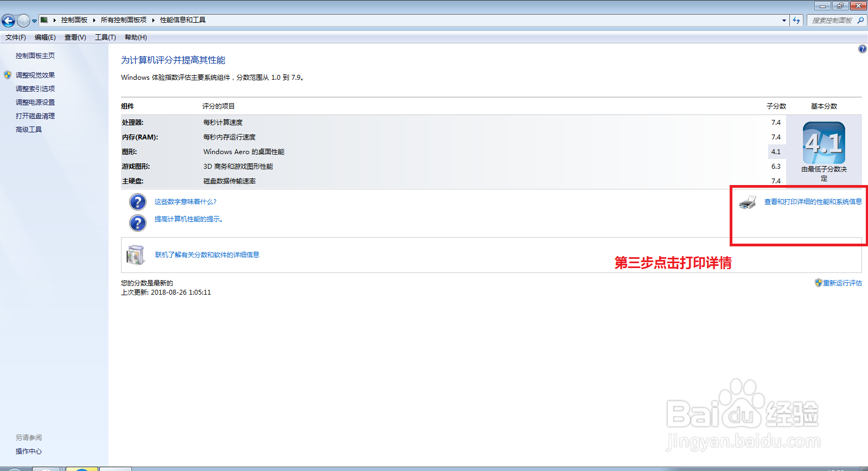The height and width of the screenshot is (471, 868).
Task: Expand arrow after 控制面板 breadcrumb
Action: click(94, 20)
